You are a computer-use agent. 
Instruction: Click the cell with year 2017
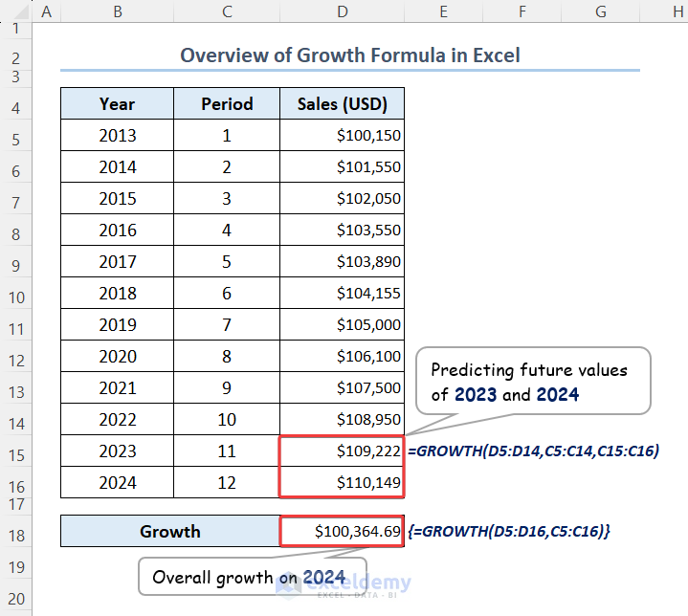[117, 261]
